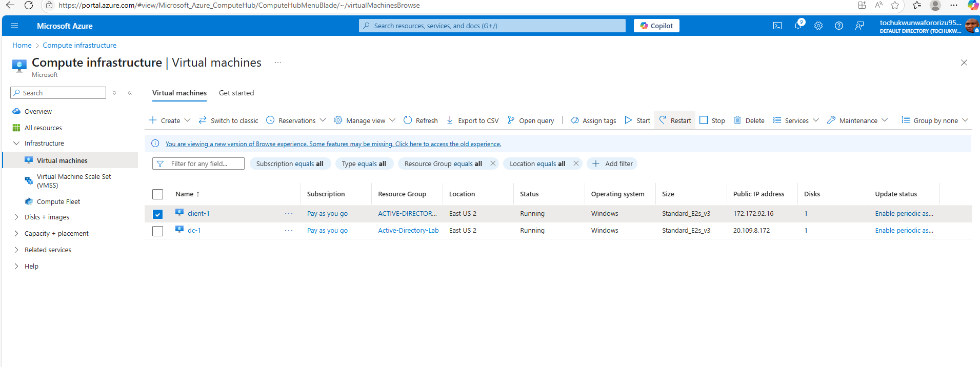Open Virtual Machine Scale Set (VMSS)

[74, 181]
